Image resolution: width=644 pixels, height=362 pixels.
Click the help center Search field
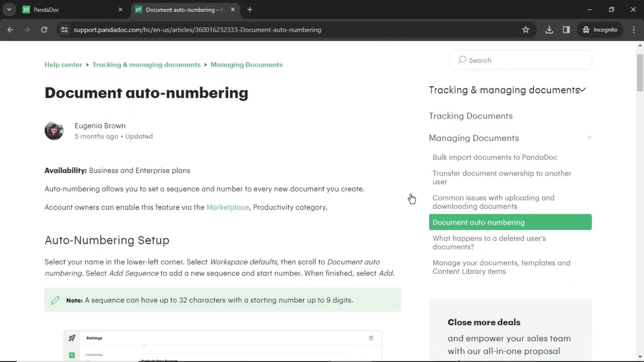521,60
